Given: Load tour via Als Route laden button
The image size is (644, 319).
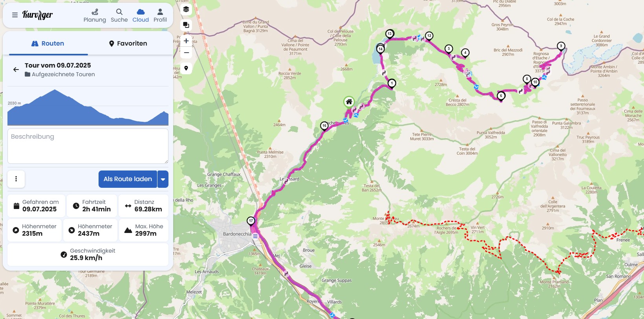Looking at the screenshot, I should click(128, 179).
